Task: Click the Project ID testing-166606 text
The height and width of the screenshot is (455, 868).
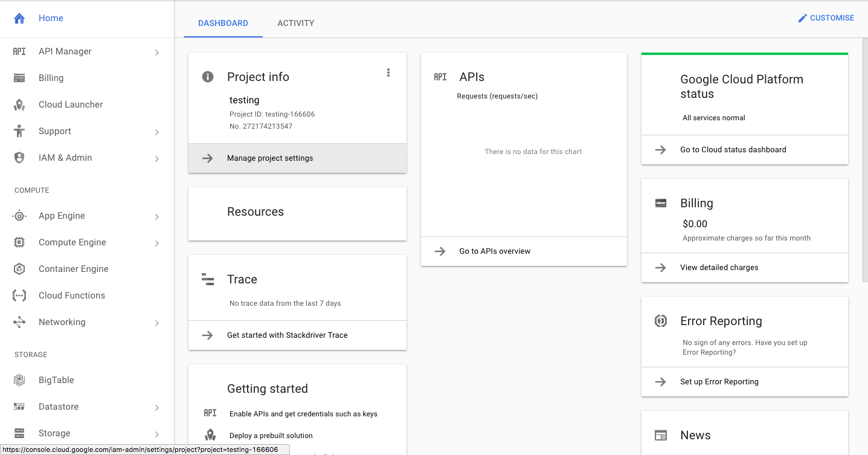Action: click(272, 114)
